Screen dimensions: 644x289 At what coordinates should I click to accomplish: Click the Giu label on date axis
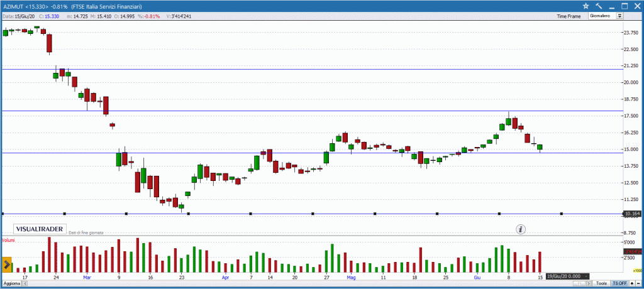tap(477, 278)
